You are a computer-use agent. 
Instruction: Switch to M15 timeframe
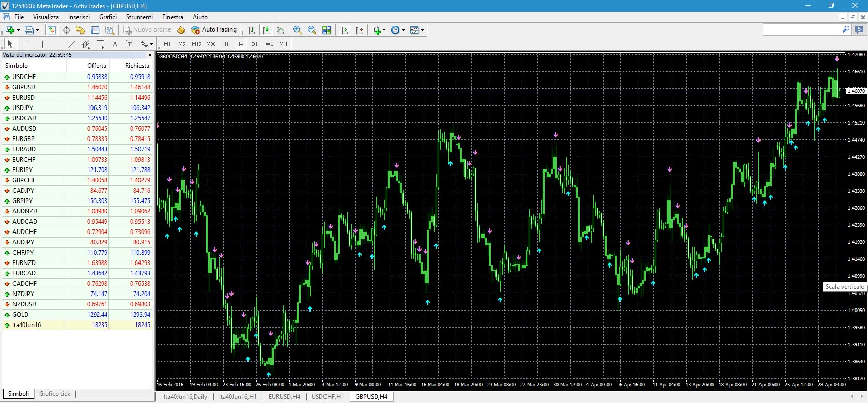pos(196,44)
